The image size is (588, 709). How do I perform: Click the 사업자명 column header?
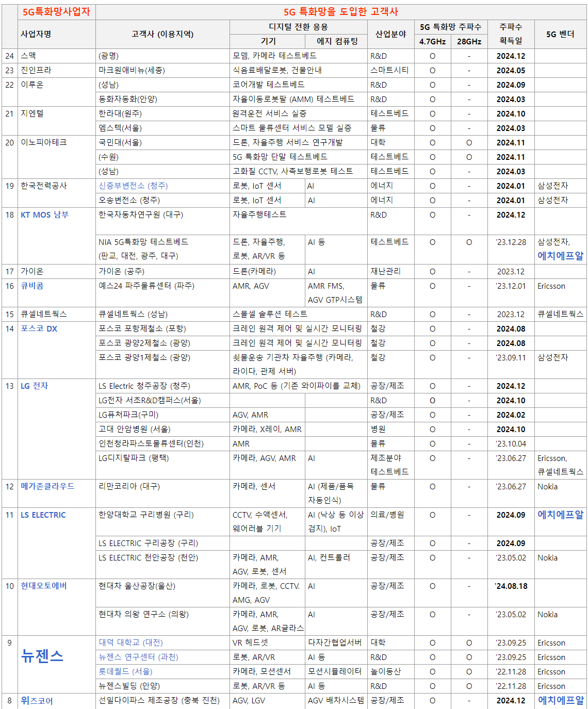(57, 34)
